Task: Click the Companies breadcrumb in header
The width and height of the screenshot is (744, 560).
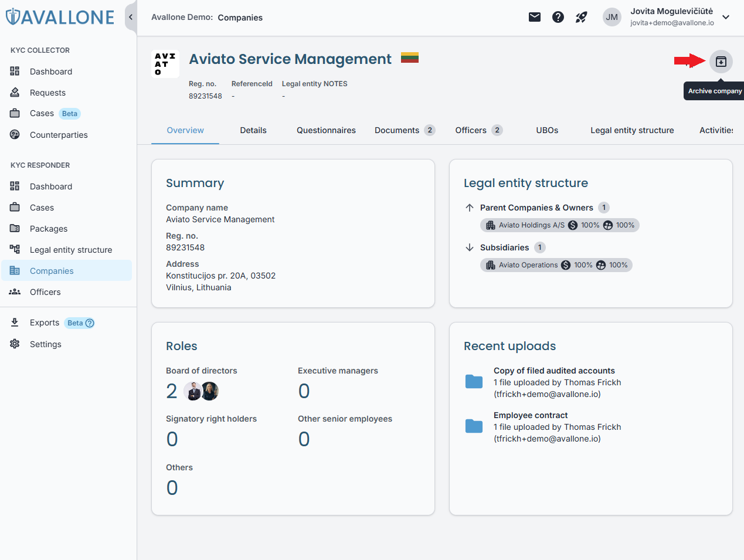Action: (x=240, y=18)
